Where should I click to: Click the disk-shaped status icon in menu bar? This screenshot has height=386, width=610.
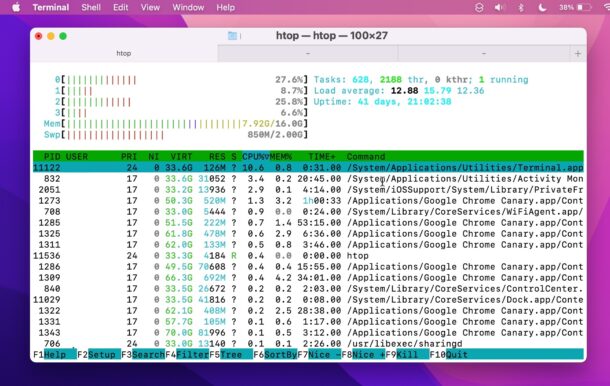coord(479,7)
